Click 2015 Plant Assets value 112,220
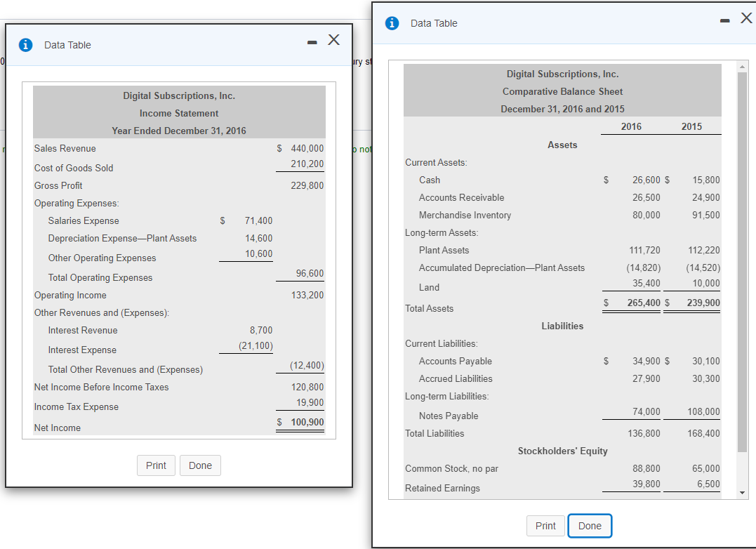Screen dimensions: 756x549 point(704,250)
